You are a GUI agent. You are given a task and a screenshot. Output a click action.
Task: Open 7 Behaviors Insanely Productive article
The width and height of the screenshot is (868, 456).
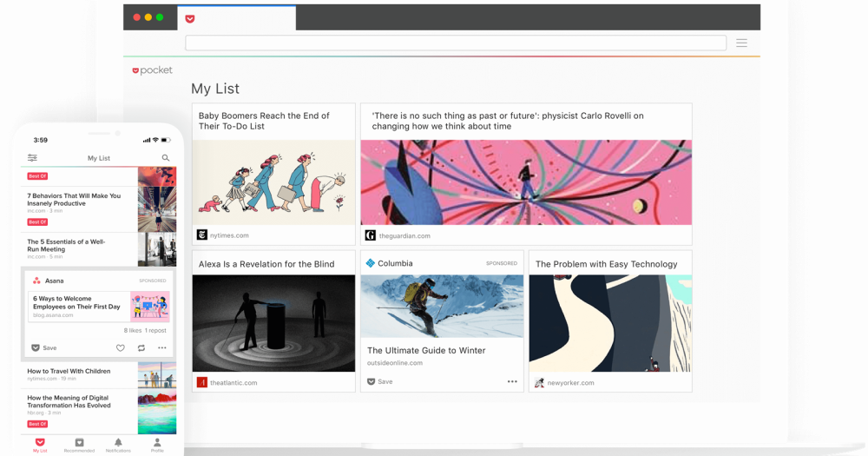click(x=74, y=200)
